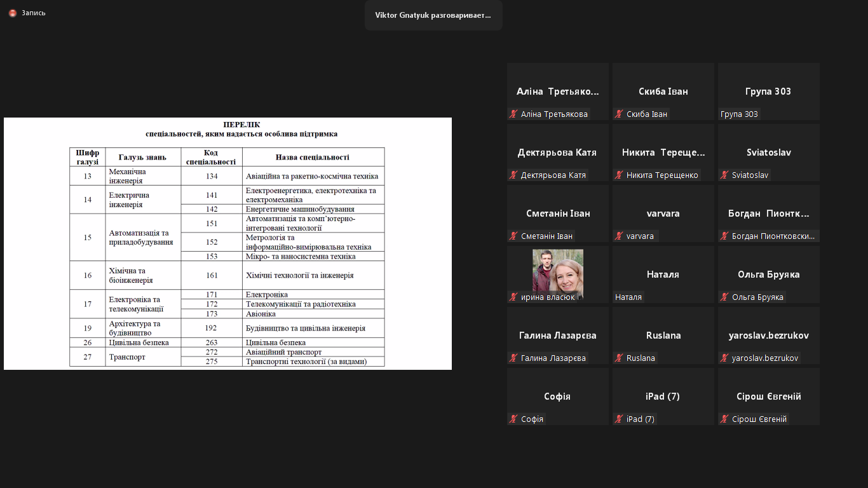Select the Наталя participant tile

pos(663,274)
